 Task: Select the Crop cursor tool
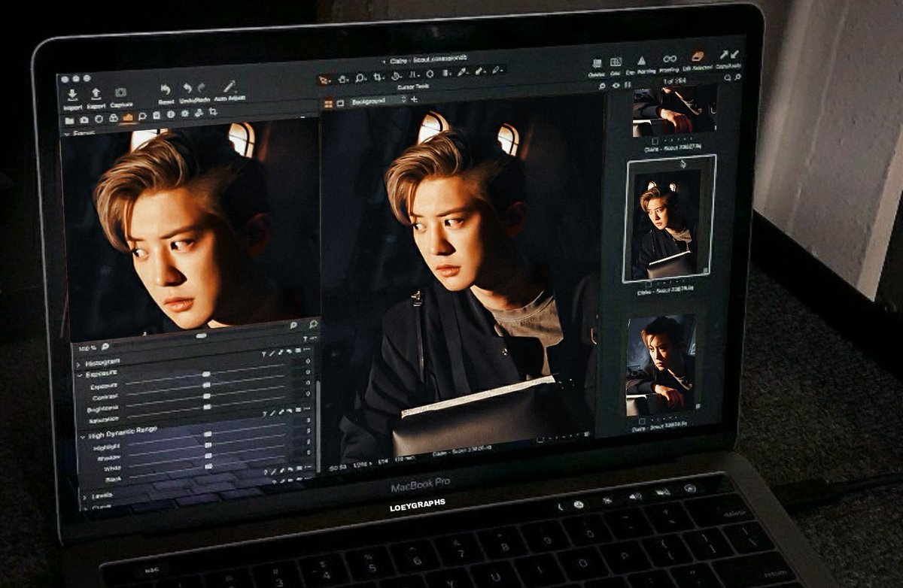tap(379, 77)
